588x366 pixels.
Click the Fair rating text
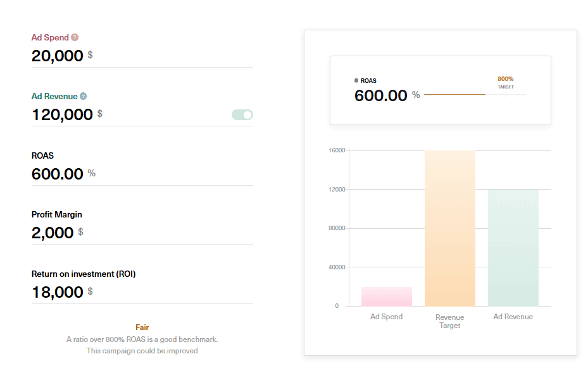click(142, 327)
